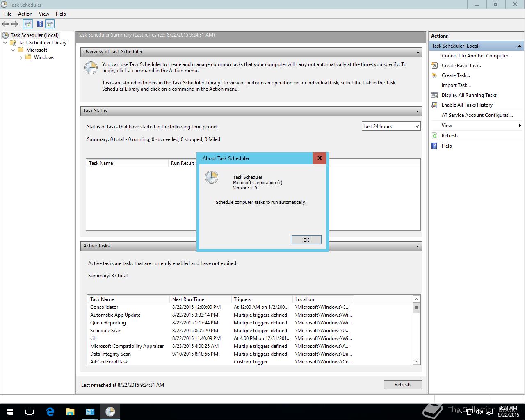Screen dimensions: 525x420
Task: Open Task View on the taskbar
Action: 30,412
